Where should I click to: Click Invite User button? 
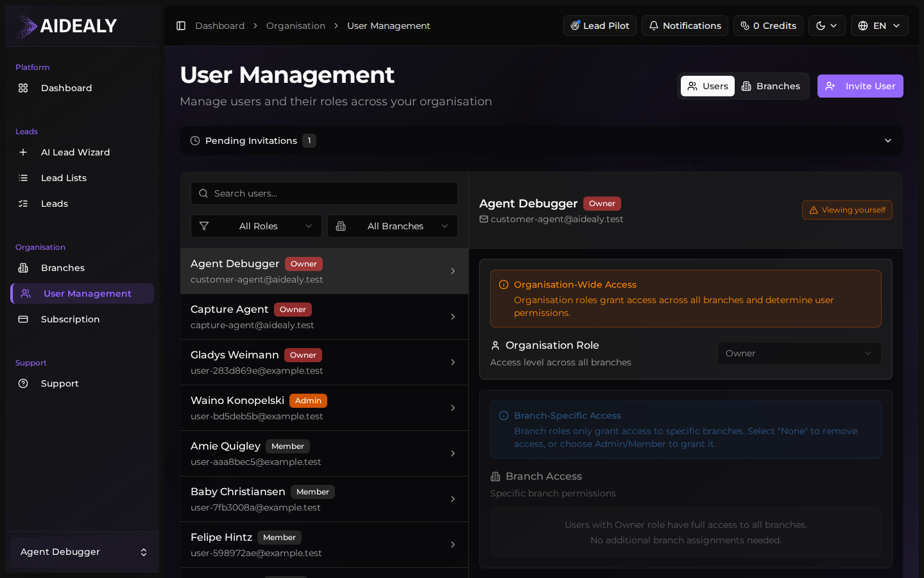pos(860,86)
